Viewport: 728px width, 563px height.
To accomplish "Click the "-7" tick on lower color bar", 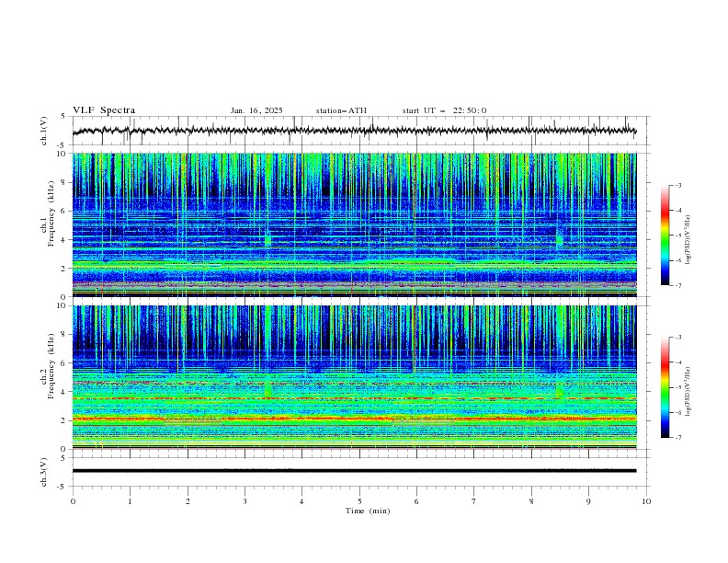I will click(677, 437).
